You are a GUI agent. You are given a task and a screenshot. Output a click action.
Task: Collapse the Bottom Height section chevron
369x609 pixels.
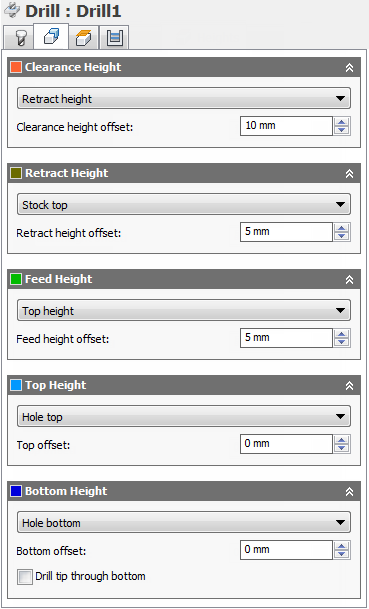[x=349, y=492]
